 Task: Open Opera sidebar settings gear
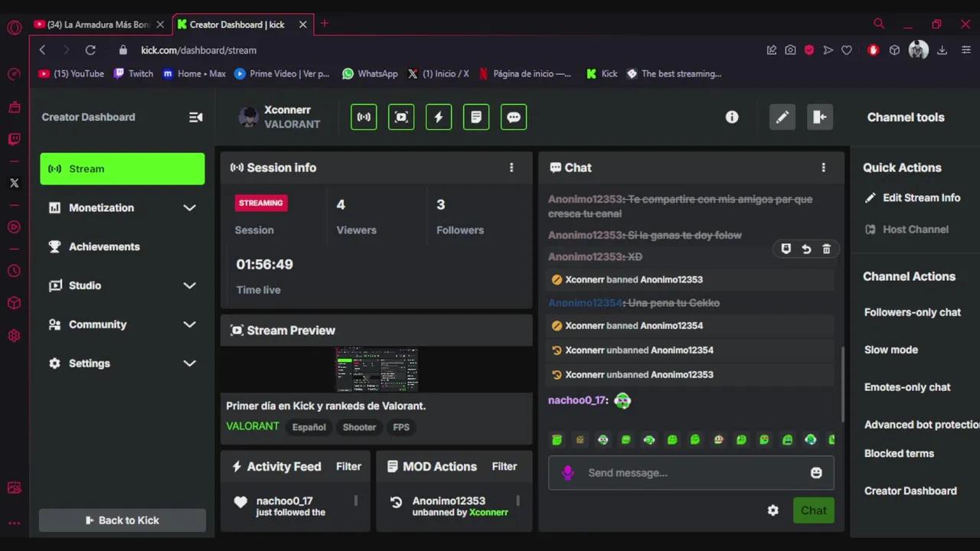click(x=14, y=335)
